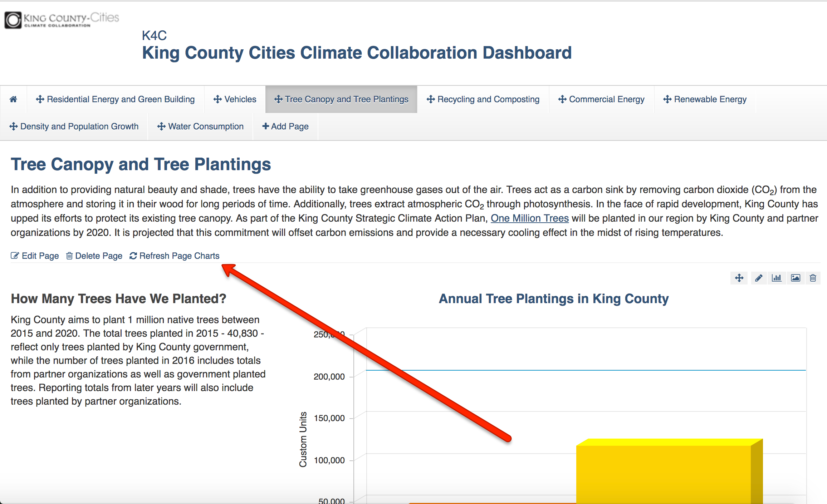Open Density and Population Growth tab

pos(74,127)
